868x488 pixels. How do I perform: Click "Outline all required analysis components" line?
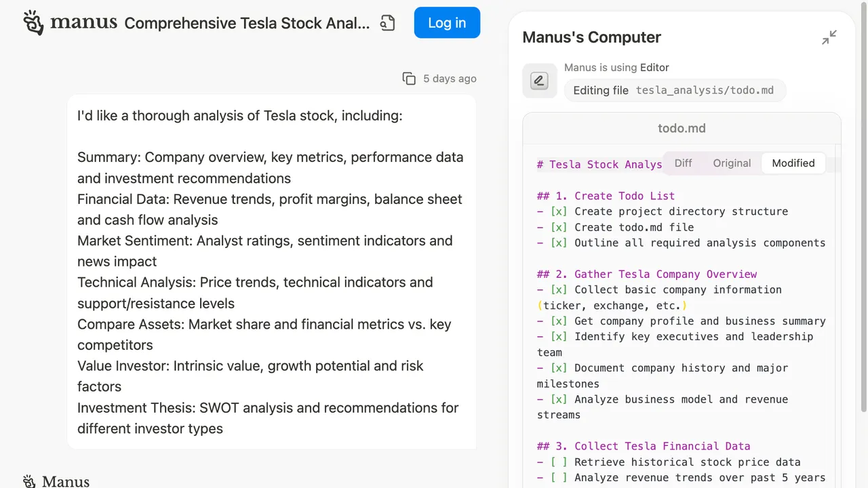tap(681, 243)
